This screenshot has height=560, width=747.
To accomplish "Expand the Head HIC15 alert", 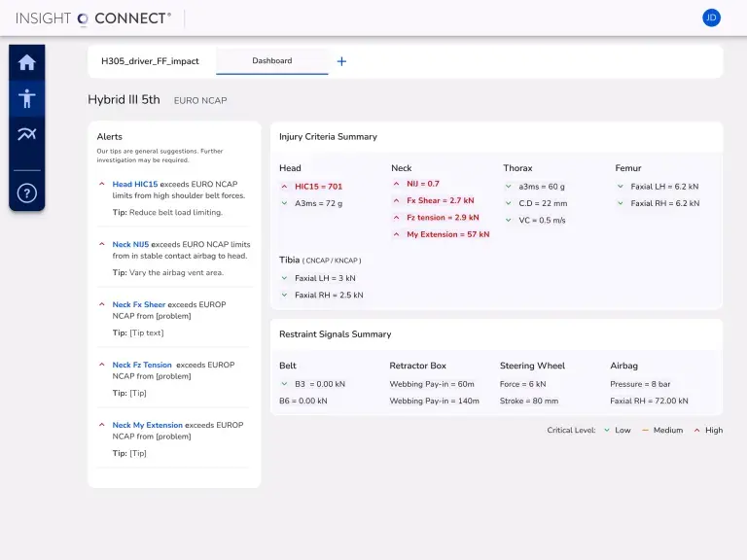I will click(102, 184).
